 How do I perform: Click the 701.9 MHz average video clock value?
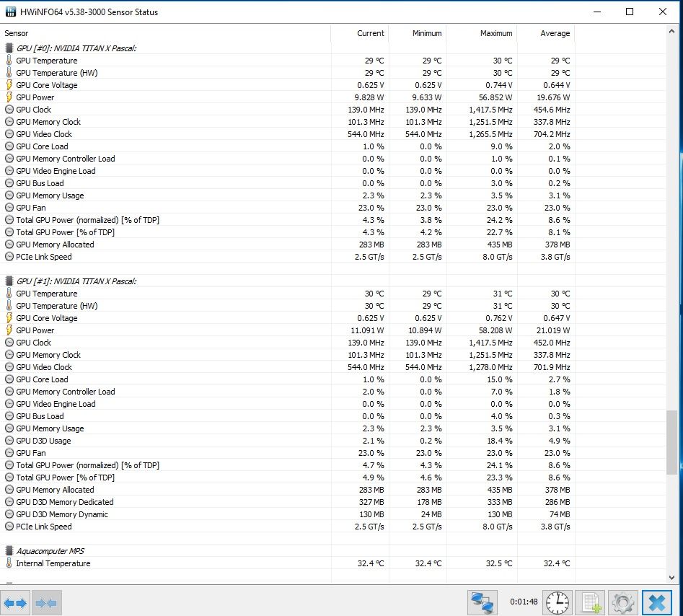(x=552, y=367)
